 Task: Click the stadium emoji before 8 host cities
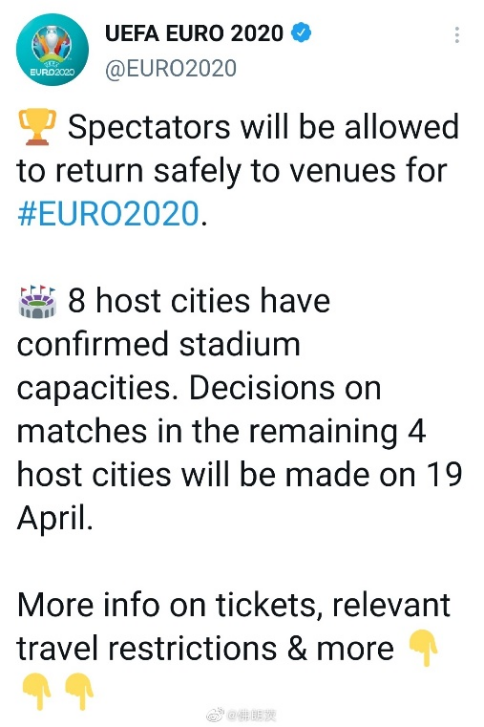tap(37, 302)
